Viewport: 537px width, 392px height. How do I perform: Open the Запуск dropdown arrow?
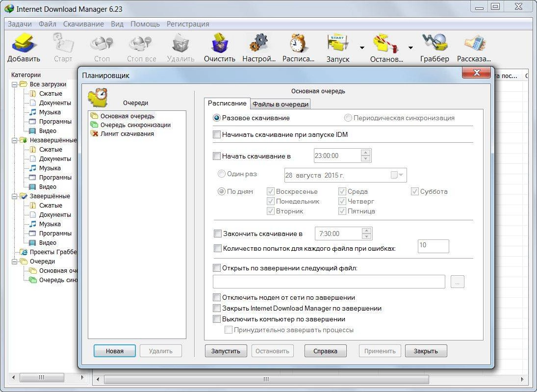coord(362,48)
